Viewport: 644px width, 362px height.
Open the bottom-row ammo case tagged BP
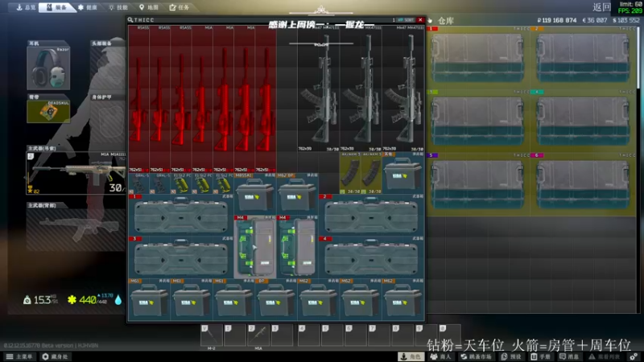click(x=276, y=300)
